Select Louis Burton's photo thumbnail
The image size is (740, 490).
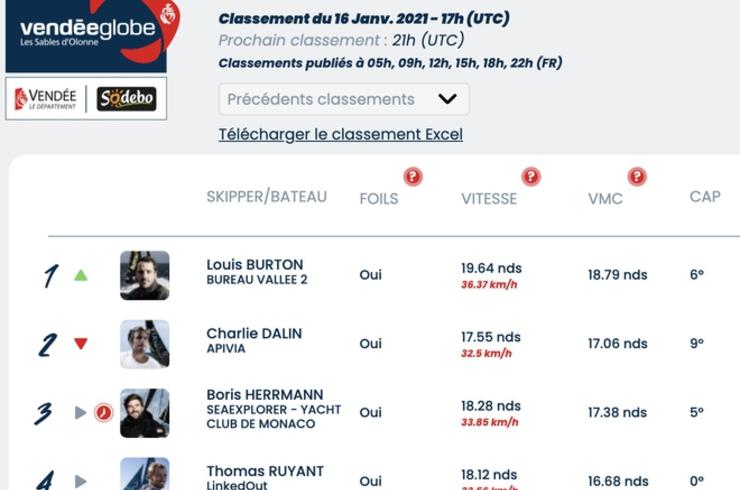[145, 275]
